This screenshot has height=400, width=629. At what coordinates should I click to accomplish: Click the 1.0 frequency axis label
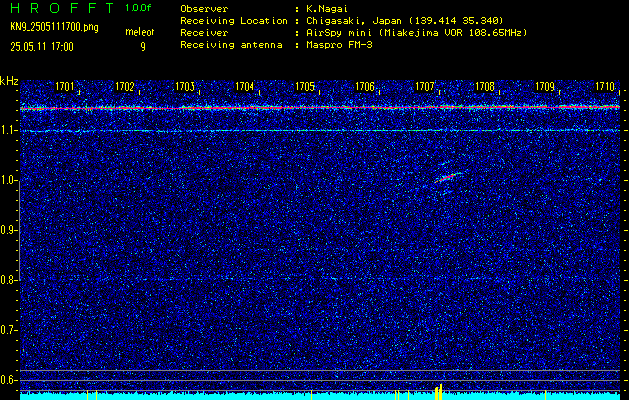coord(9,181)
